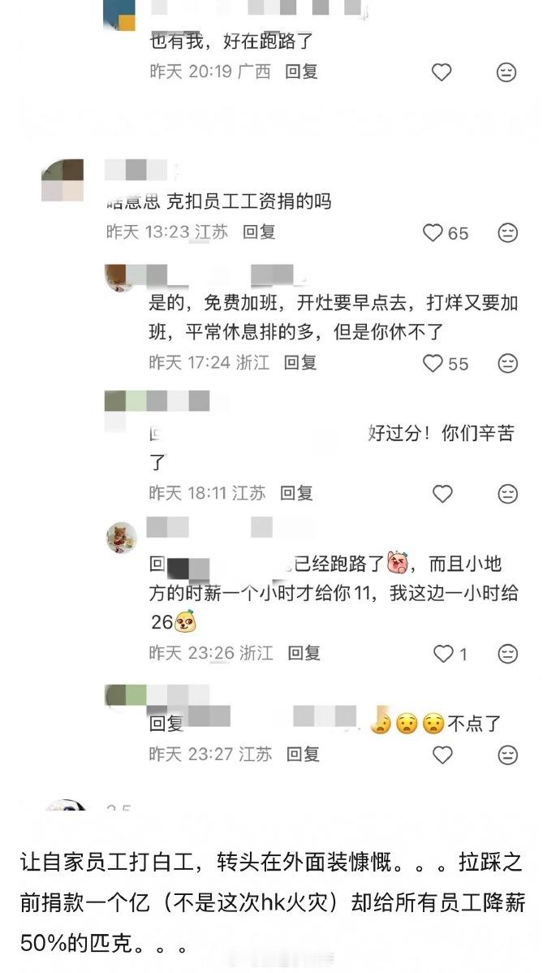Dislike the 23:26 浙江 reply
Screen dimensions: 560x973
click(x=508, y=654)
